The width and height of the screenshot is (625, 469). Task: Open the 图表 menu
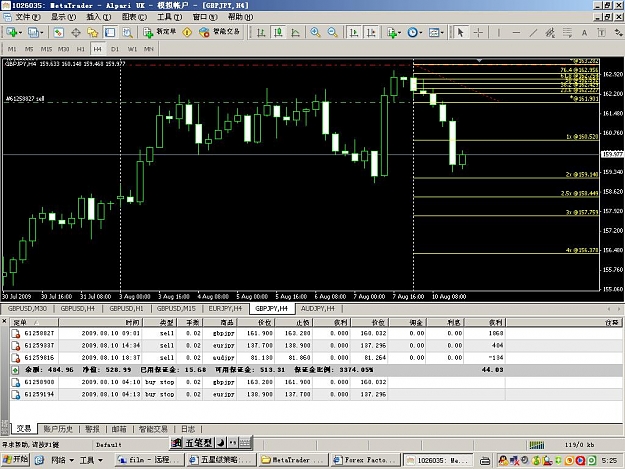pyautogui.click(x=134, y=17)
